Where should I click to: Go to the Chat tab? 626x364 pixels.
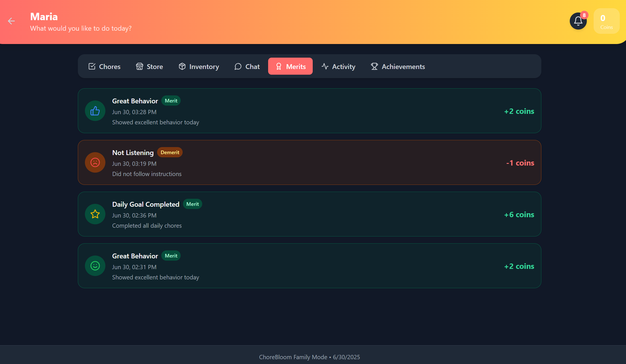click(x=247, y=66)
